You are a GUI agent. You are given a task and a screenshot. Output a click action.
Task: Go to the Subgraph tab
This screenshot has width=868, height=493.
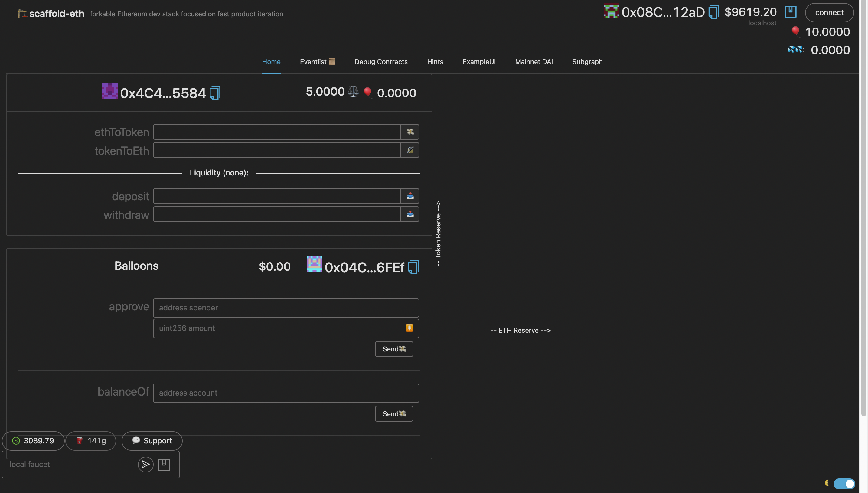tap(587, 62)
